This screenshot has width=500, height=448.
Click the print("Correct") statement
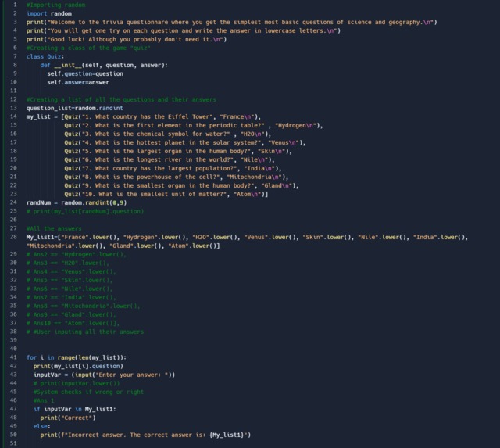(68, 418)
